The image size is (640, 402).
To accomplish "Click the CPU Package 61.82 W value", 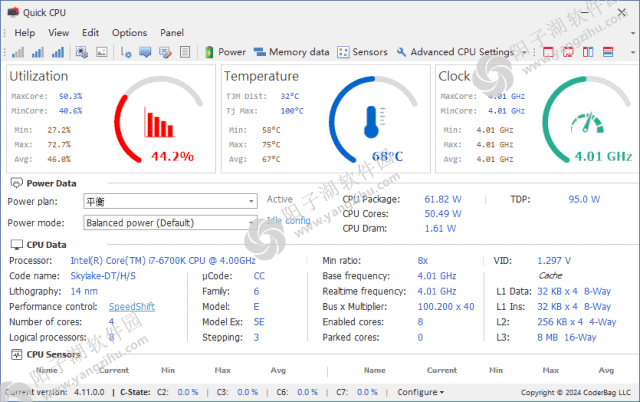I will (443, 199).
